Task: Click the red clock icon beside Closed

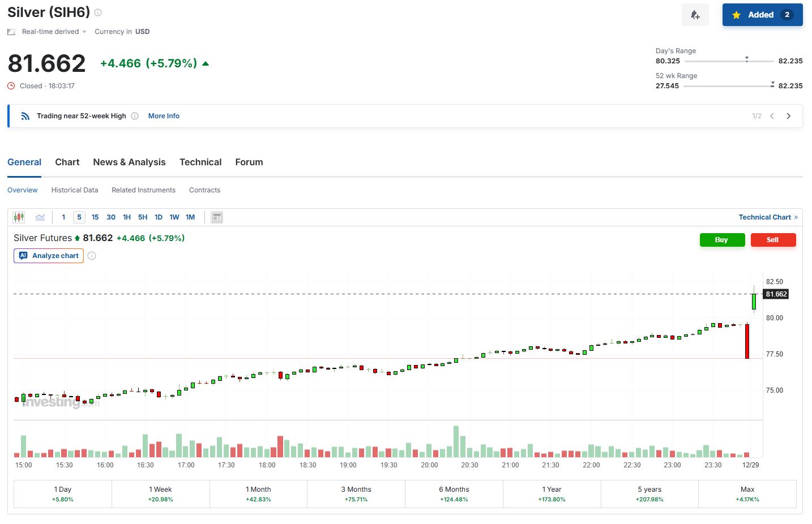Action: (x=11, y=86)
